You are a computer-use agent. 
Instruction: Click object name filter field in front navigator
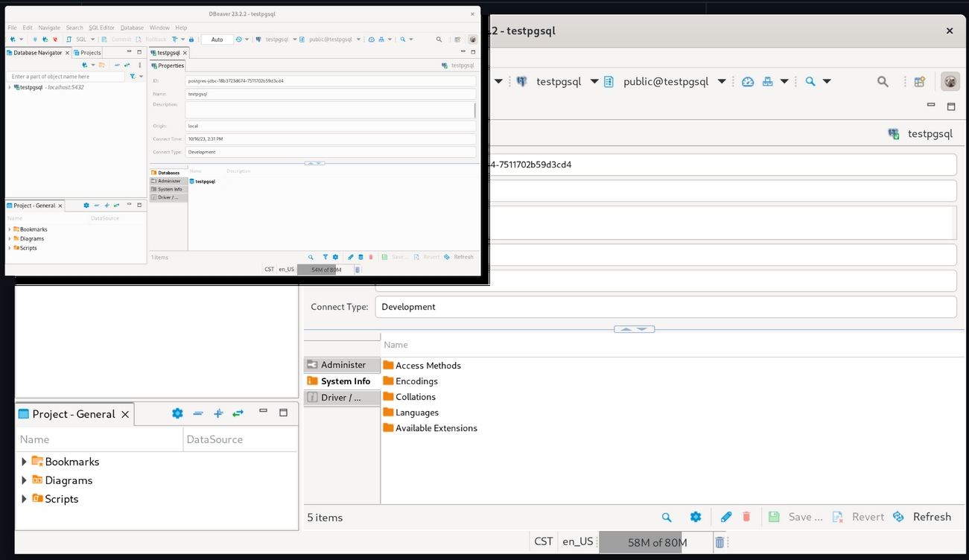pos(66,76)
